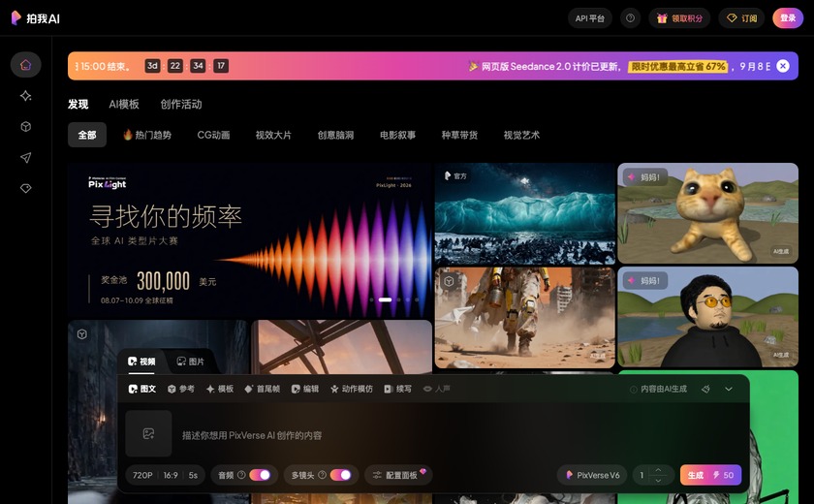
Task: Select the 全部 category filter
Action: (x=87, y=135)
